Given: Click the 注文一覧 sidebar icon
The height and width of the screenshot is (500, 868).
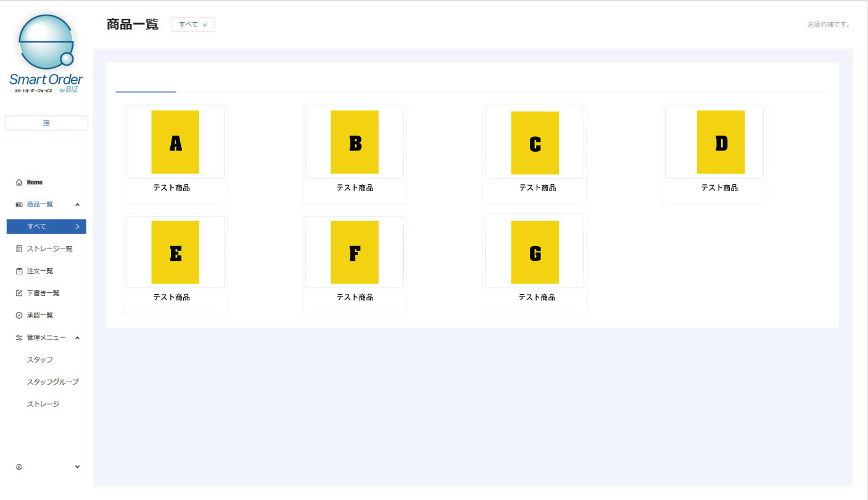Looking at the screenshot, I should pyautogui.click(x=19, y=271).
